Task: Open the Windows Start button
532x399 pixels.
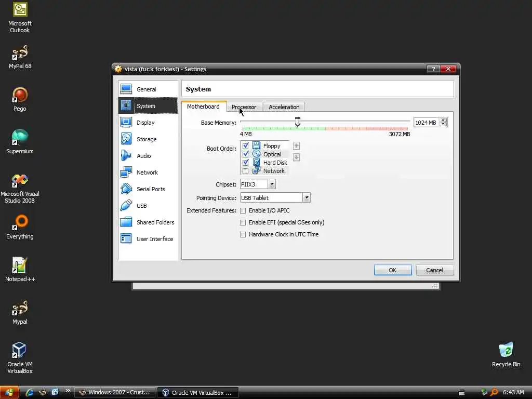Action: pyautogui.click(x=9, y=393)
